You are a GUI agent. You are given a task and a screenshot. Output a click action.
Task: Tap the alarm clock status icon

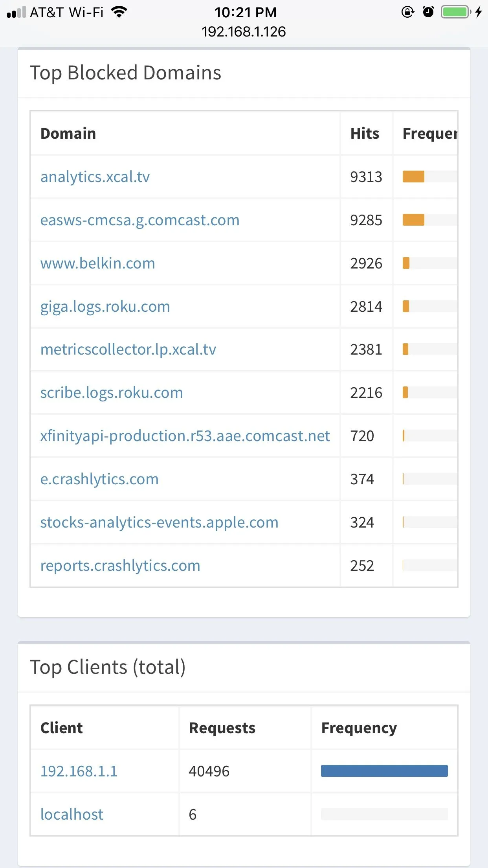point(428,12)
